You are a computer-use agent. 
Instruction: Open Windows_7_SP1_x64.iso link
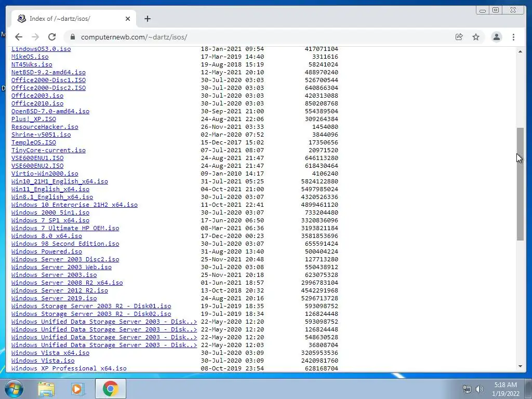point(50,220)
